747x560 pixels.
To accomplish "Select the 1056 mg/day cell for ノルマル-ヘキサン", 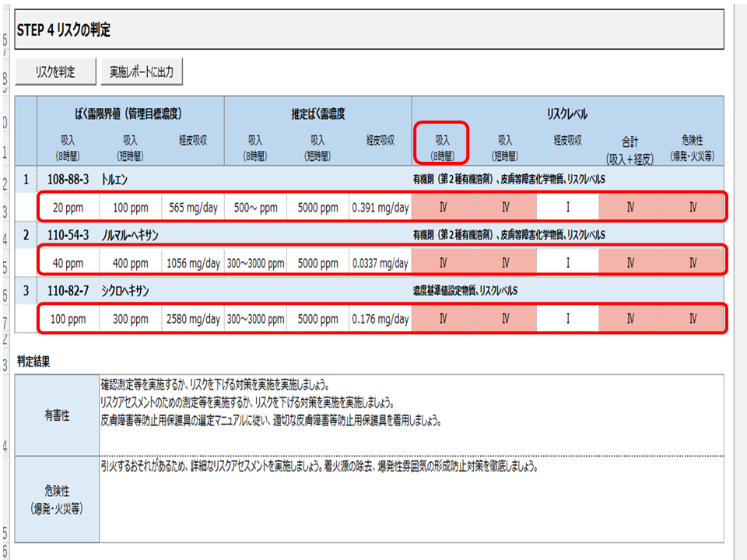I will pos(193,263).
